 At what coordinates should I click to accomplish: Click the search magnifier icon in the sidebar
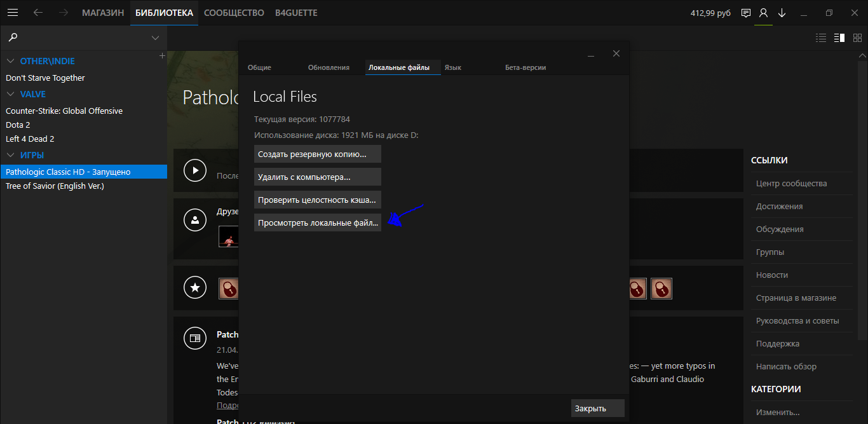click(13, 38)
